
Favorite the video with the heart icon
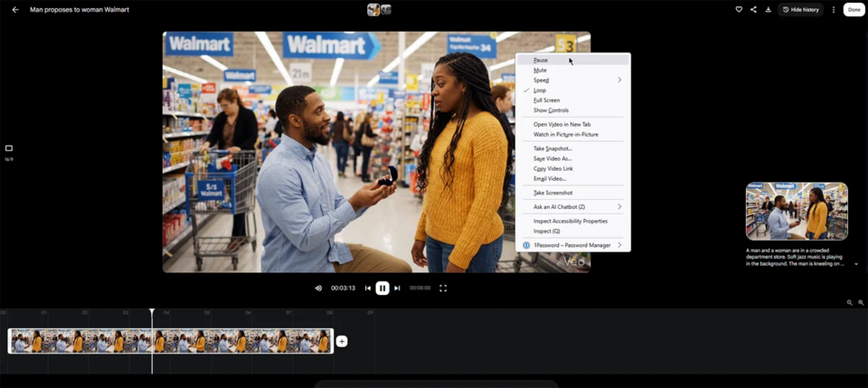click(x=739, y=9)
